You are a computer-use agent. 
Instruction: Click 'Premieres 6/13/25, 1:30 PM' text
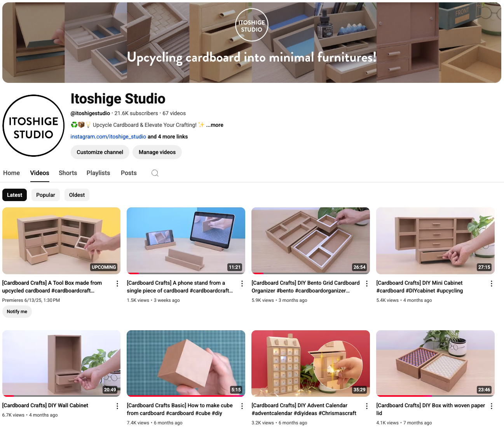coord(31,300)
